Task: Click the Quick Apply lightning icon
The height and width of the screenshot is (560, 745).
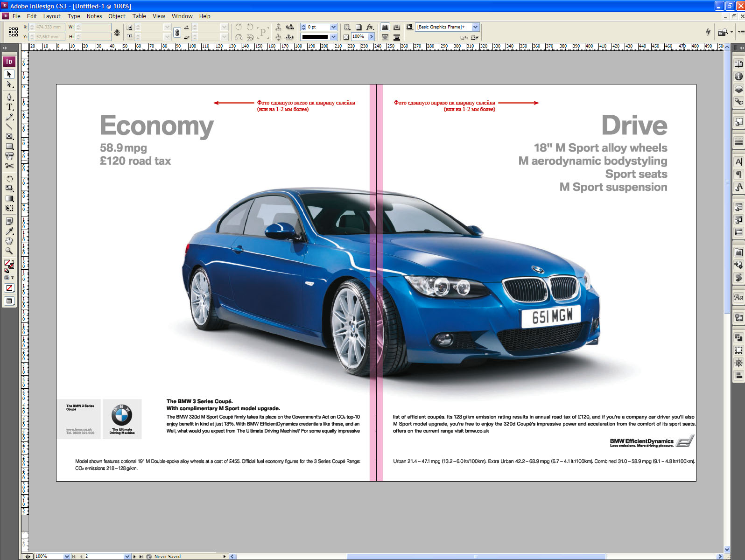Action: click(708, 32)
